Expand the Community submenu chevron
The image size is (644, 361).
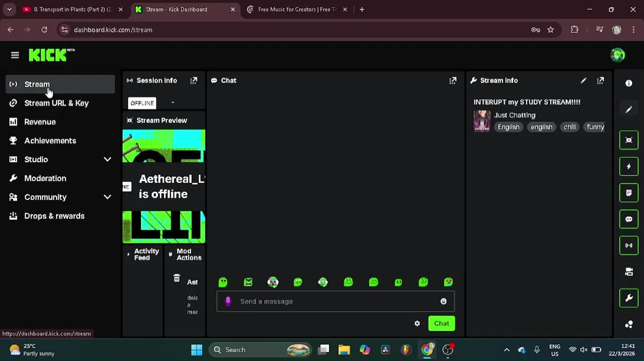click(x=107, y=197)
